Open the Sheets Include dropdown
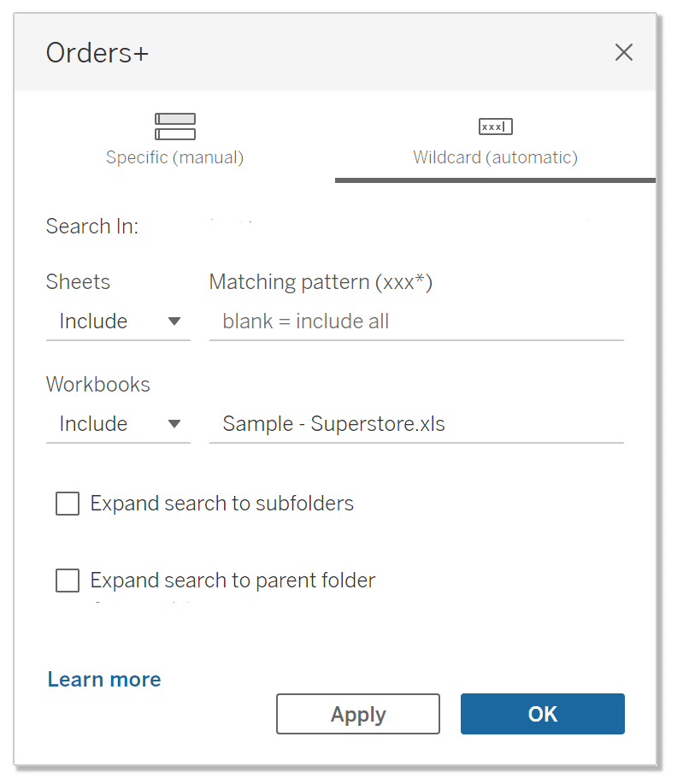683x784 pixels. click(x=119, y=321)
